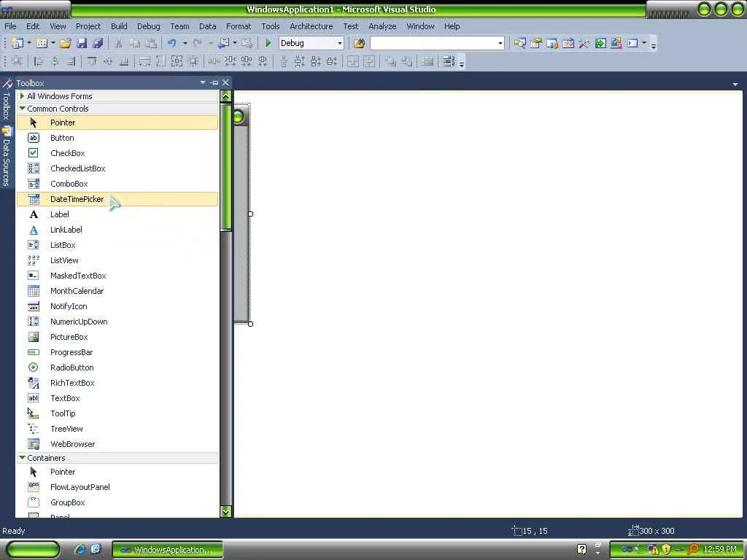747x560 pixels.
Task: Click the Center Horizontally icon
Action: (353, 61)
